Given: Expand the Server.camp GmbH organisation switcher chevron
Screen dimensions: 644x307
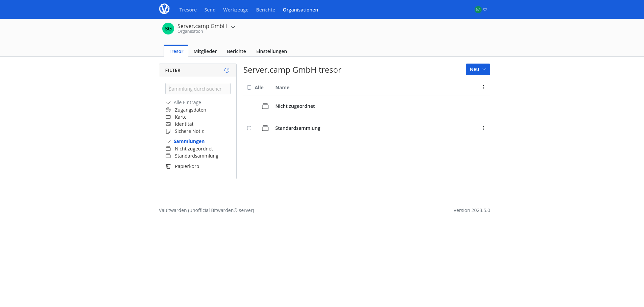Looking at the screenshot, I should point(233,27).
